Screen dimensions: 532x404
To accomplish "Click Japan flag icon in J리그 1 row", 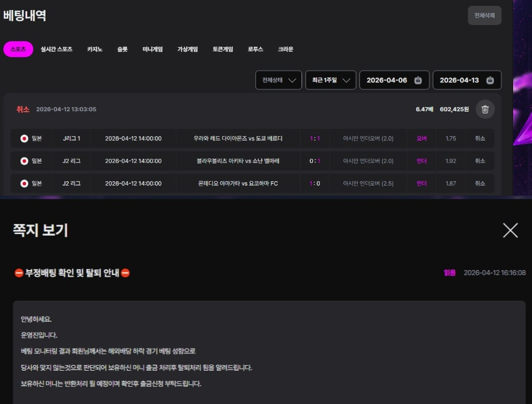I will [x=24, y=138].
